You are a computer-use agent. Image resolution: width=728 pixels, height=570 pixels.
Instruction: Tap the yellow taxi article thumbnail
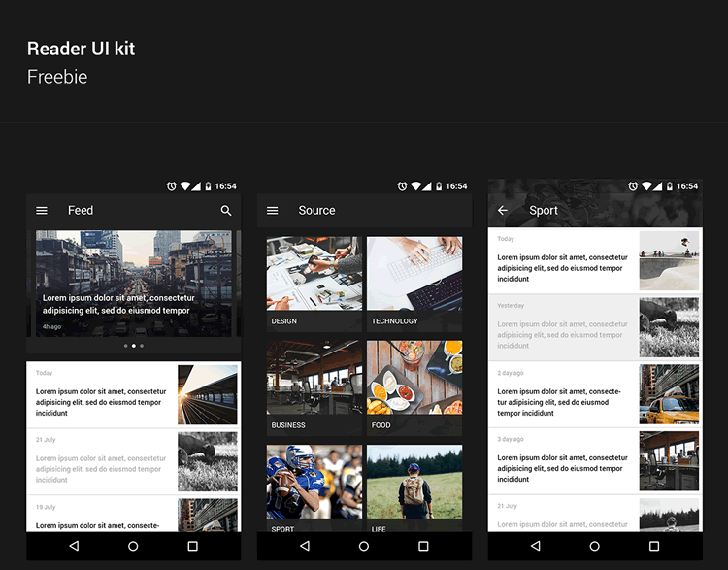tap(669, 395)
